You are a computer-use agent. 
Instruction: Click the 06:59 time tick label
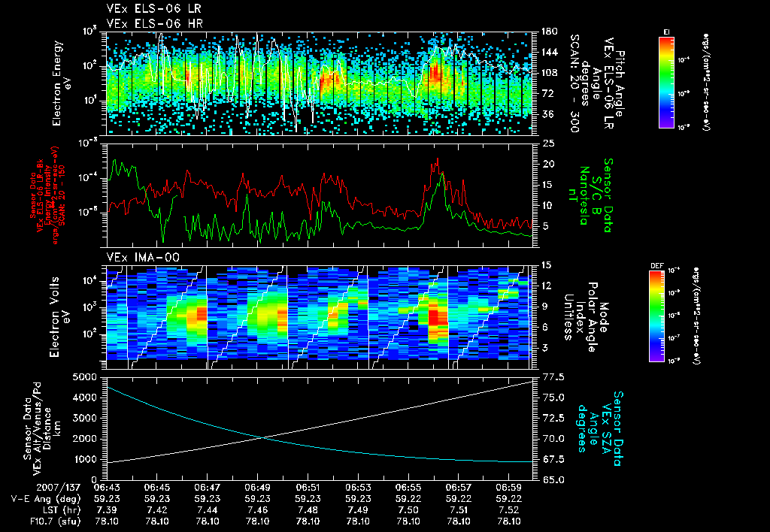pyautogui.click(x=508, y=488)
